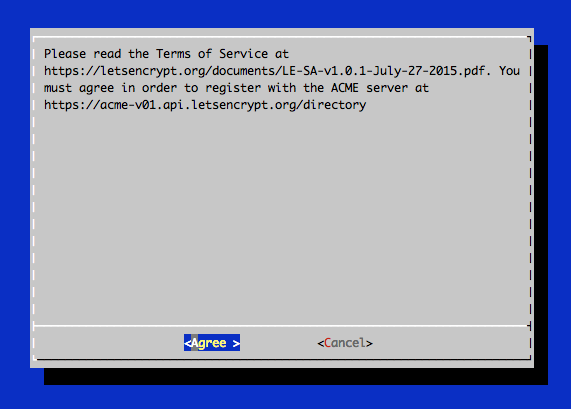Click the opening angle bracket before Agree
Viewport: 571px width, 409px height.
[188, 343]
